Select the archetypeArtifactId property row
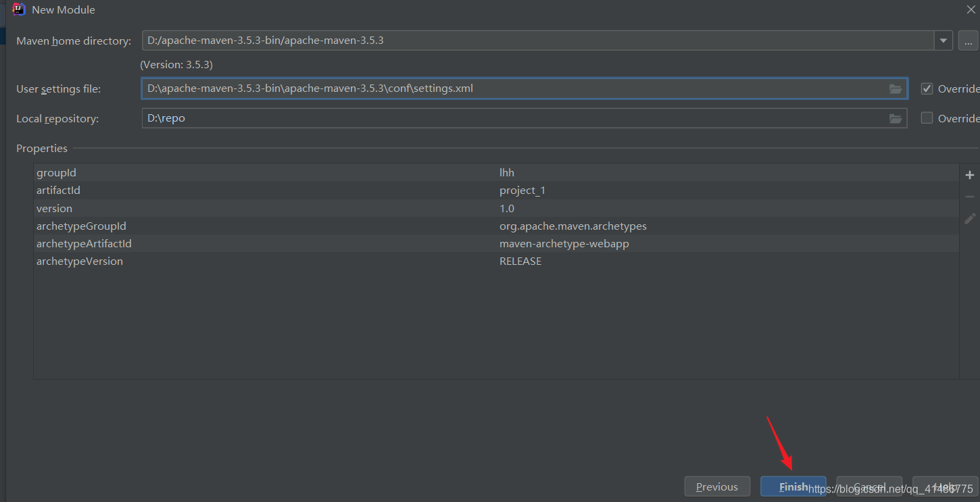Viewport: 980px width, 502px height. click(x=497, y=243)
